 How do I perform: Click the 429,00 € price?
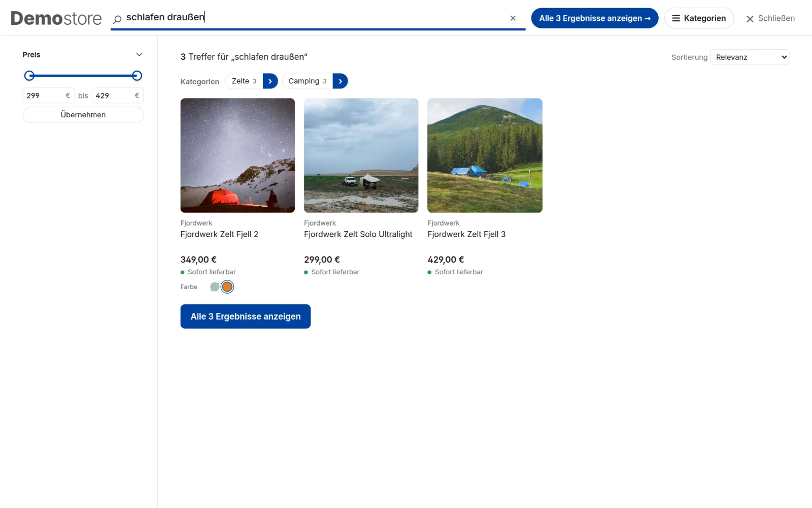point(446,260)
